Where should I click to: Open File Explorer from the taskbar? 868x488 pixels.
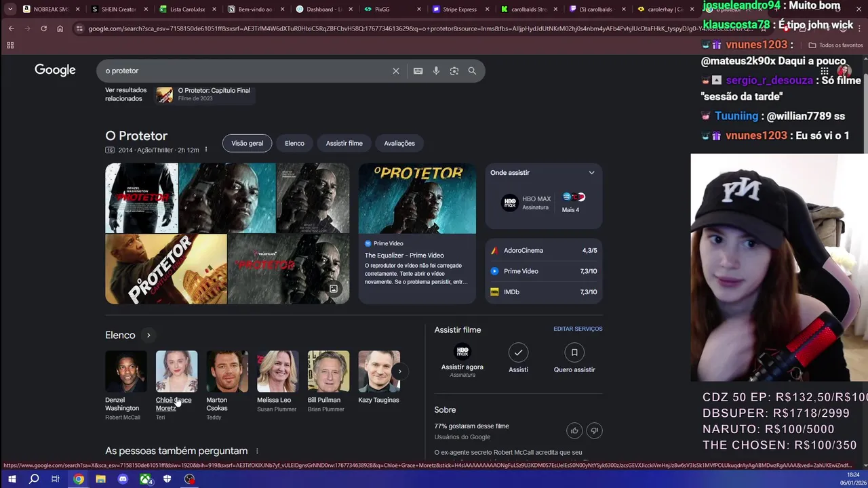coord(100,479)
